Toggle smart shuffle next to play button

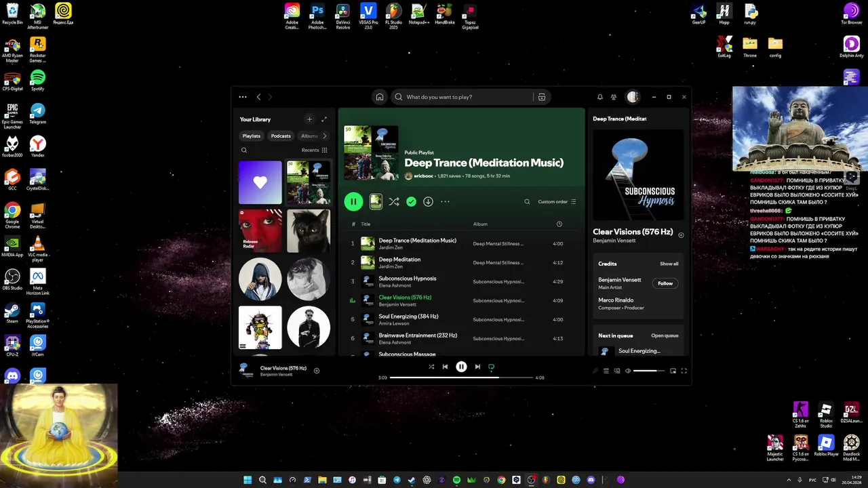click(x=394, y=201)
